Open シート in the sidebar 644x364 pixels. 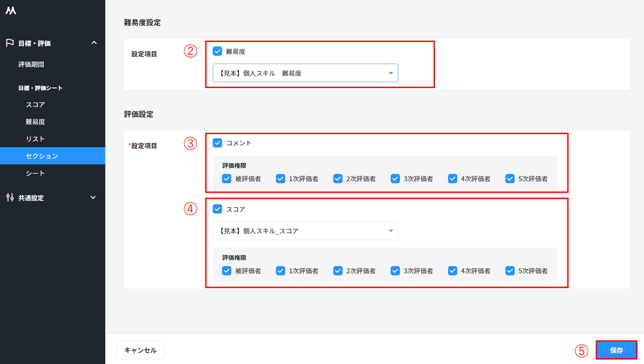point(35,173)
